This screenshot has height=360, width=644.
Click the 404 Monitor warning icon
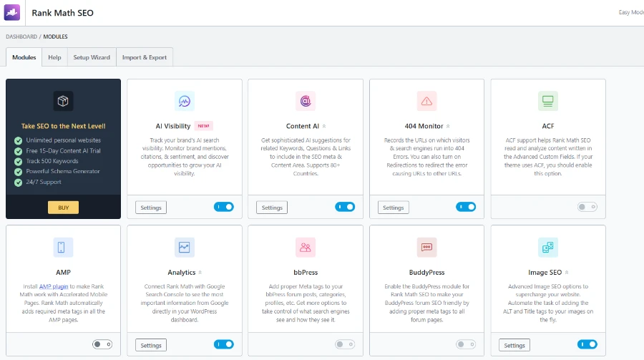pos(426,101)
